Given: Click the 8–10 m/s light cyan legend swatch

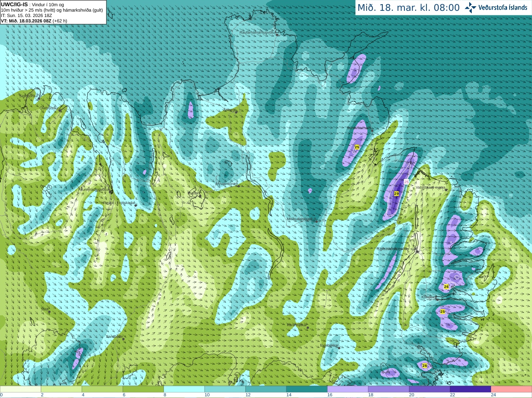Looking at the screenshot, I should [x=184, y=389].
